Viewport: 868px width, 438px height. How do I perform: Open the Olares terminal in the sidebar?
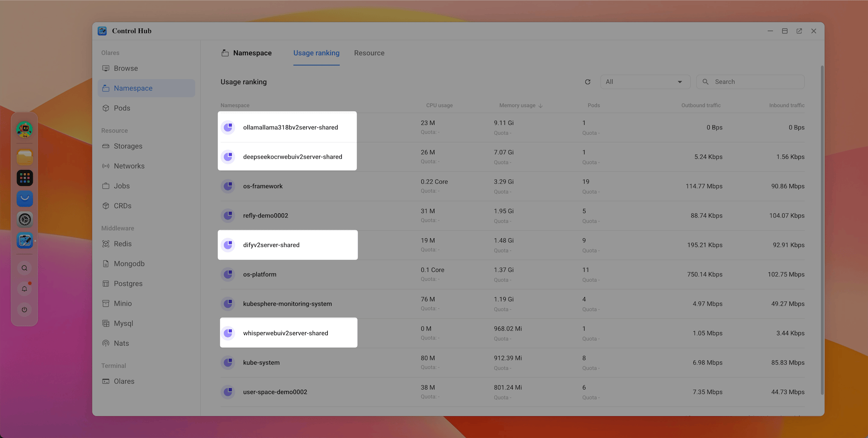point(124,381)
